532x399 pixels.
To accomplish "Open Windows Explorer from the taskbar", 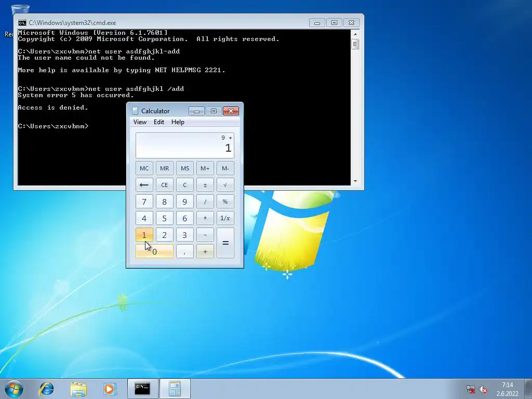I will (x=78, y=389).
